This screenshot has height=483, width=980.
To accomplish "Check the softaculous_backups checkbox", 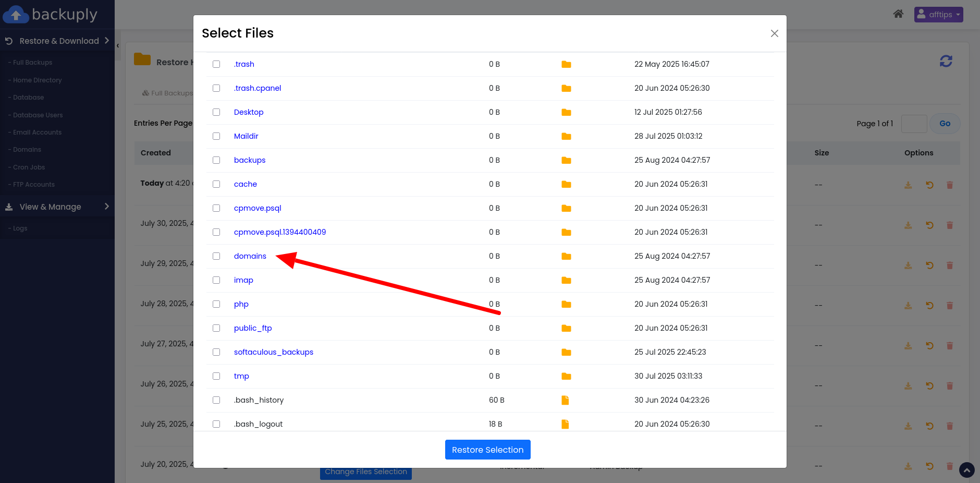I will (216, 352).
